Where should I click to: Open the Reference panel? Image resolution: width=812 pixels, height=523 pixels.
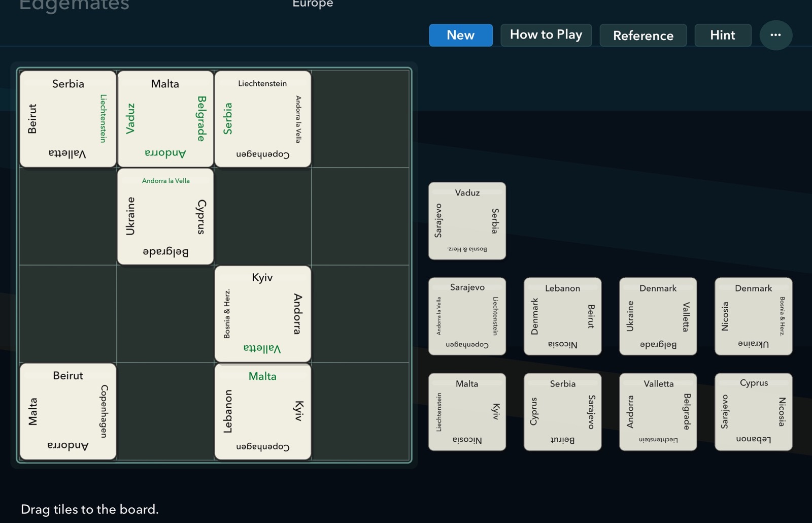[x=643, y=36]
